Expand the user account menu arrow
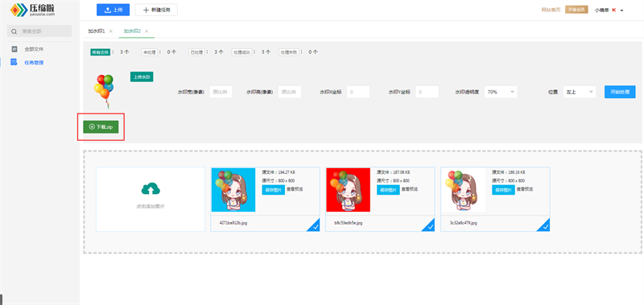 621,10
